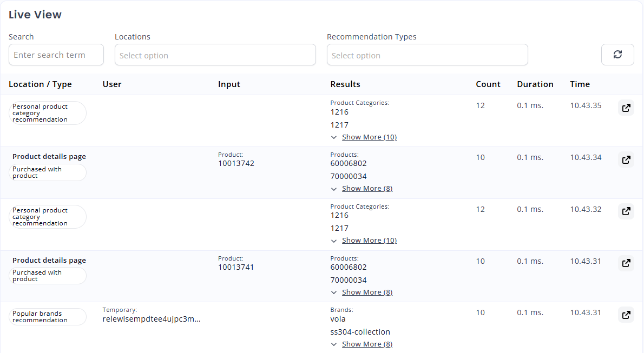Click temporary user relewisempdtee4ujpc3m

(152, 319)
